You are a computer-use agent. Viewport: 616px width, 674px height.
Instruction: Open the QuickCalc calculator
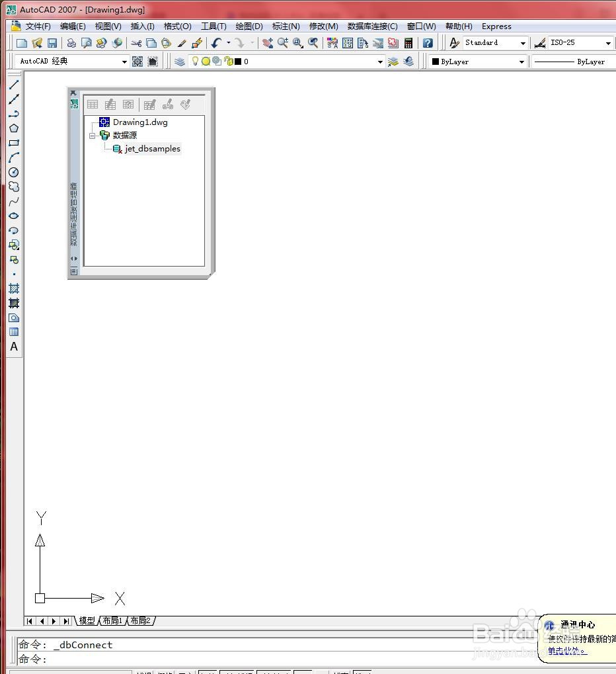408,43
